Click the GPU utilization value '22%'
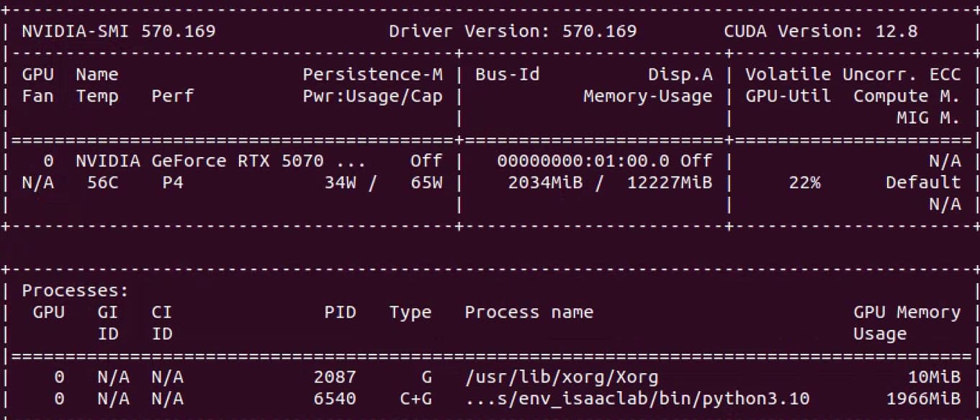Image resolution: width=980 pixels, height=420 pixels. pos(804,182)
